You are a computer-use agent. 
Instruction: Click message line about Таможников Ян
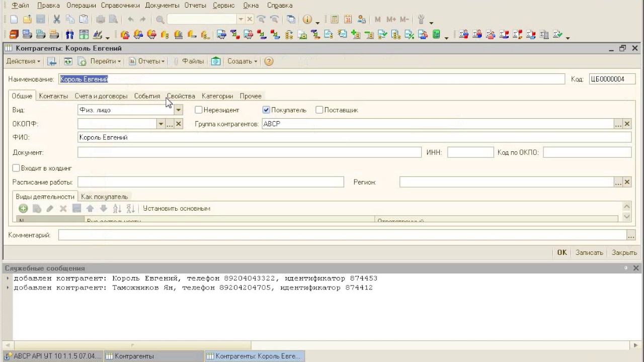coord(193,288)
